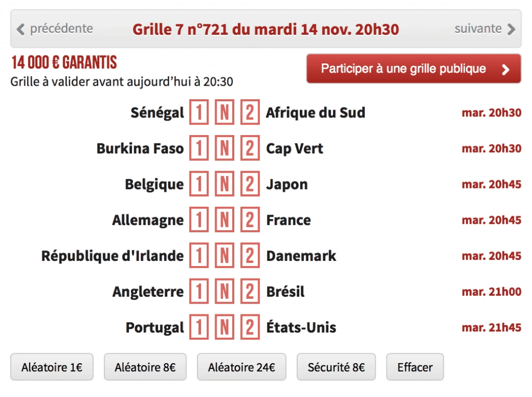Select "1" for Portugal vs États-Unis
This screenshot has width=532, height=397.
pyautogui.click(x=198, y=327)
